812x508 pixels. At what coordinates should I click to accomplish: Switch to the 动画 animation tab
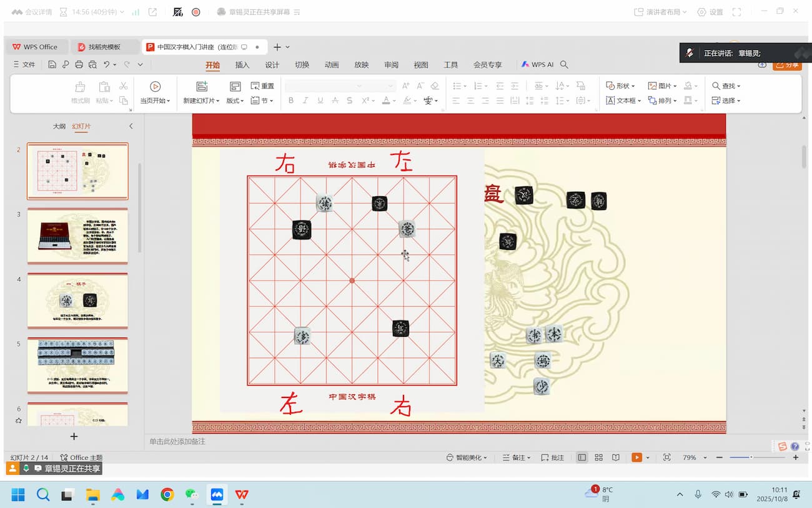(x=332, y=64)
